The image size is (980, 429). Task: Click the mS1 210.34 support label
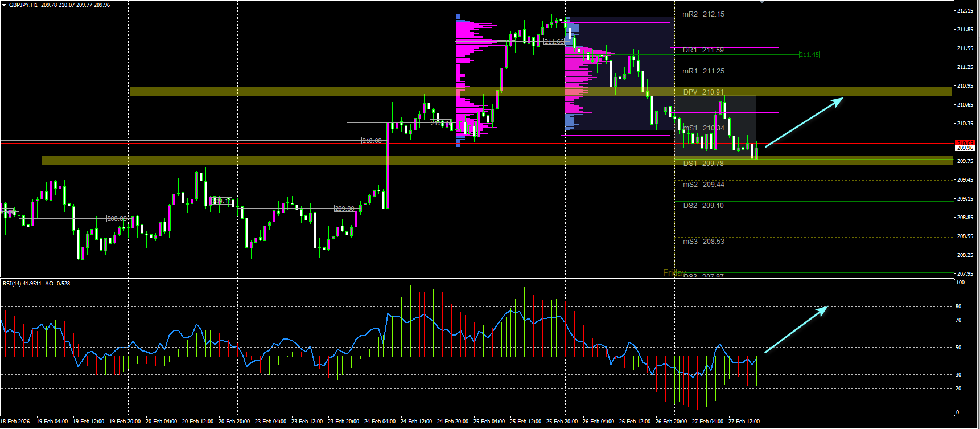tap(704, 128)
